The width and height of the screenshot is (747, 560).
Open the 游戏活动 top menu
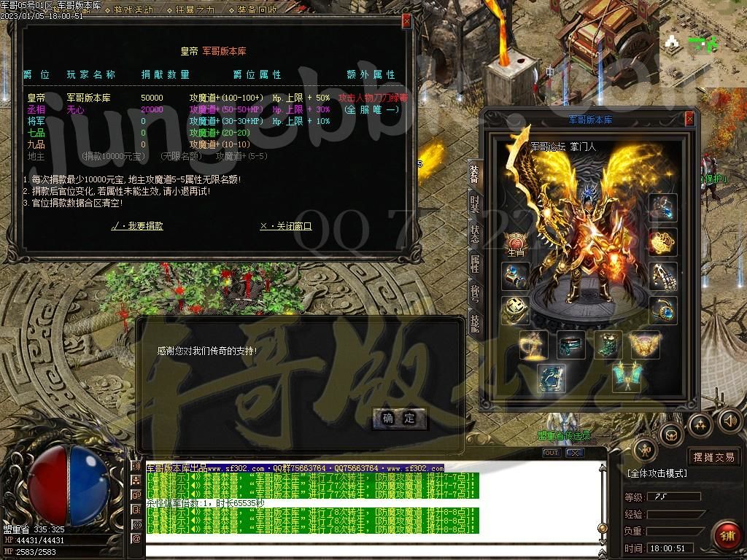click(133, 9)
